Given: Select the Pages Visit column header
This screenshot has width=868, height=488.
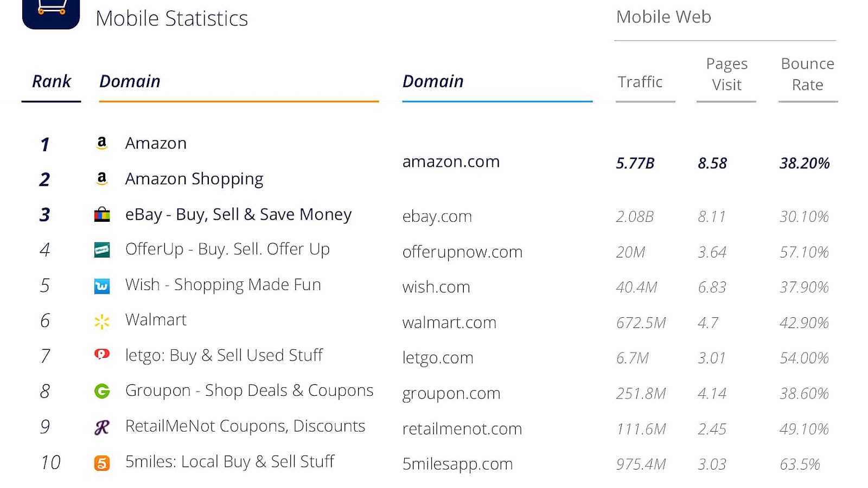Looking at the screenshot, I should tap(727, 74).
